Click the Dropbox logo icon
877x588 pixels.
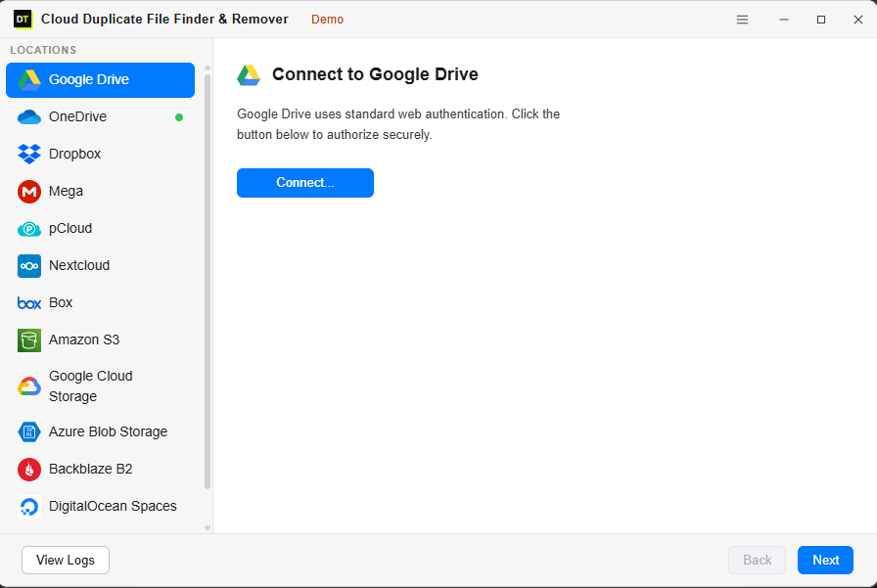(29, 154)
